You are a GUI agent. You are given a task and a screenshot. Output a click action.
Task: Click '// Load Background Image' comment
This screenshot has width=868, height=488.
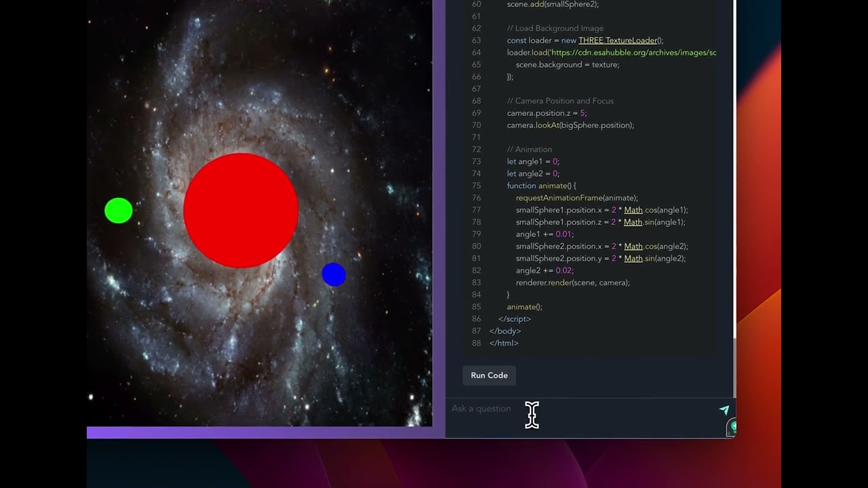click(x=555, y=28)
